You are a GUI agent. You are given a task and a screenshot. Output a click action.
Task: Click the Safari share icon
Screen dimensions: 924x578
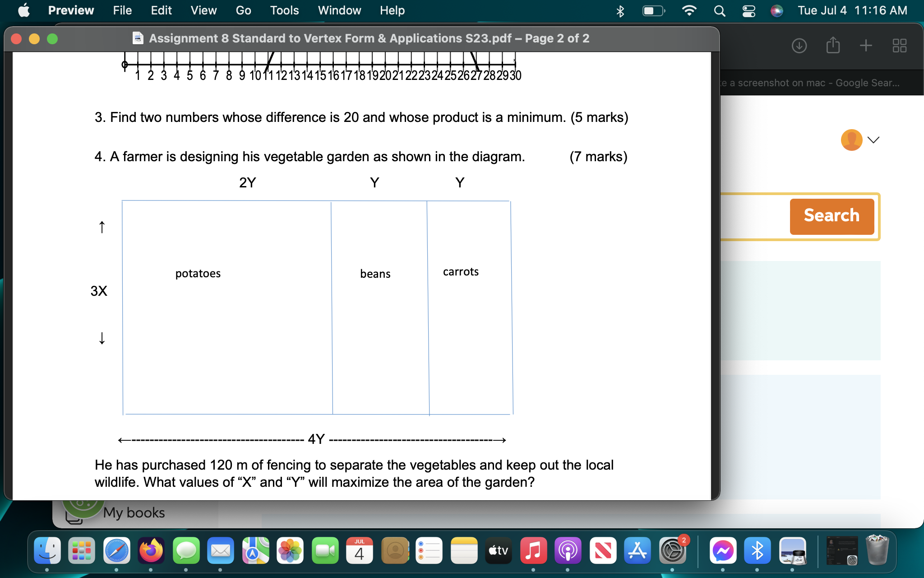coord(832,46)
